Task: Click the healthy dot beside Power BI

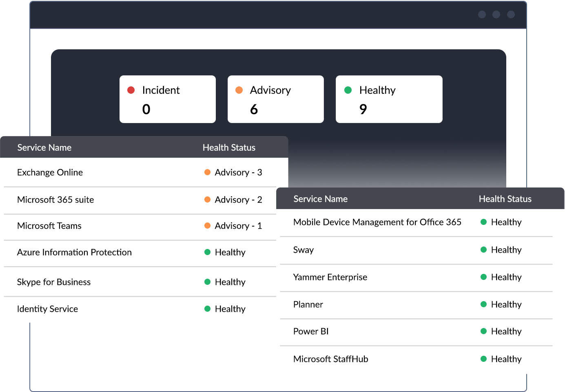Action: (x=484, y=331)
